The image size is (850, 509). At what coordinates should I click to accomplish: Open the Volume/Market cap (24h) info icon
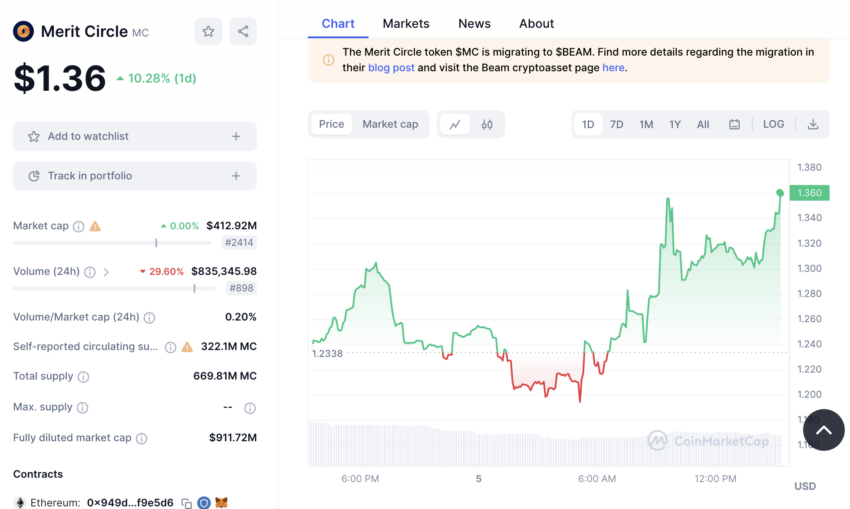150,318
